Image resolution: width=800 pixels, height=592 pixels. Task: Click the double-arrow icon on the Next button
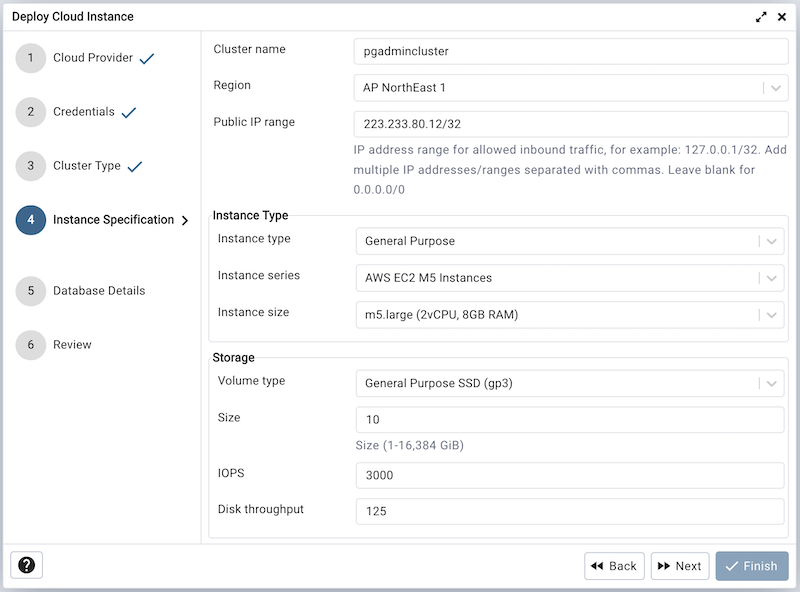pyautogui.click(x=664, y=565)
